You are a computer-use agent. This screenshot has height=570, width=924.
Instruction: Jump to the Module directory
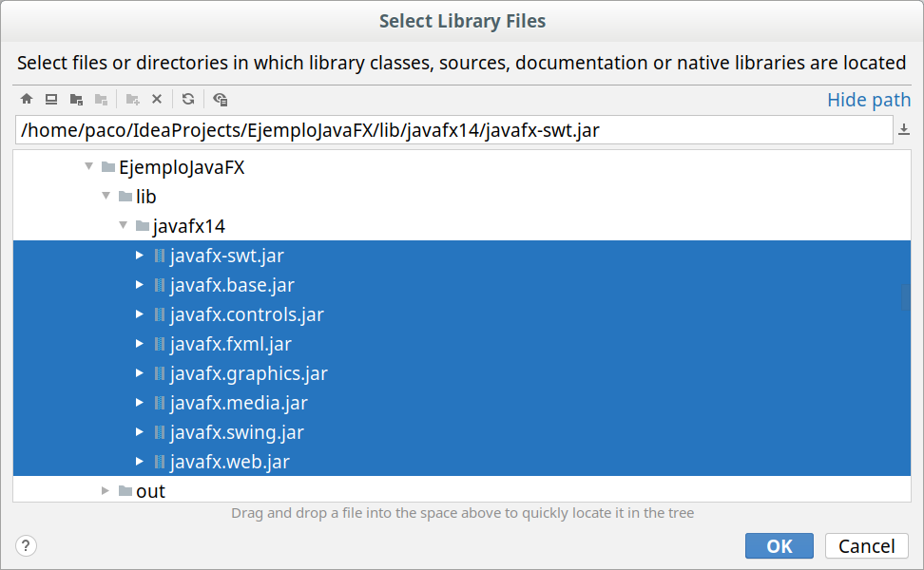[100, 99]
